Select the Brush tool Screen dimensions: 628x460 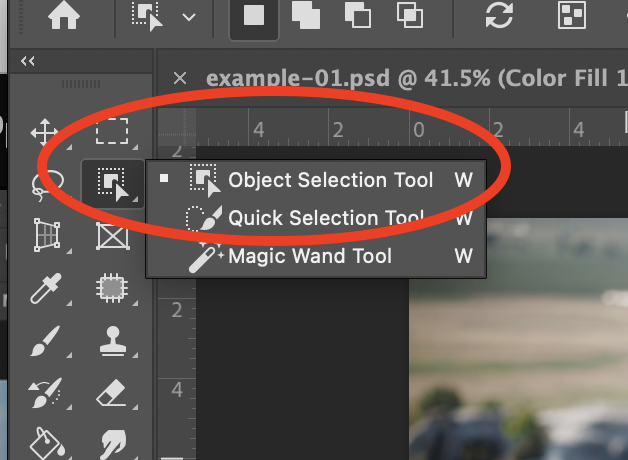[x=45, y=343]
